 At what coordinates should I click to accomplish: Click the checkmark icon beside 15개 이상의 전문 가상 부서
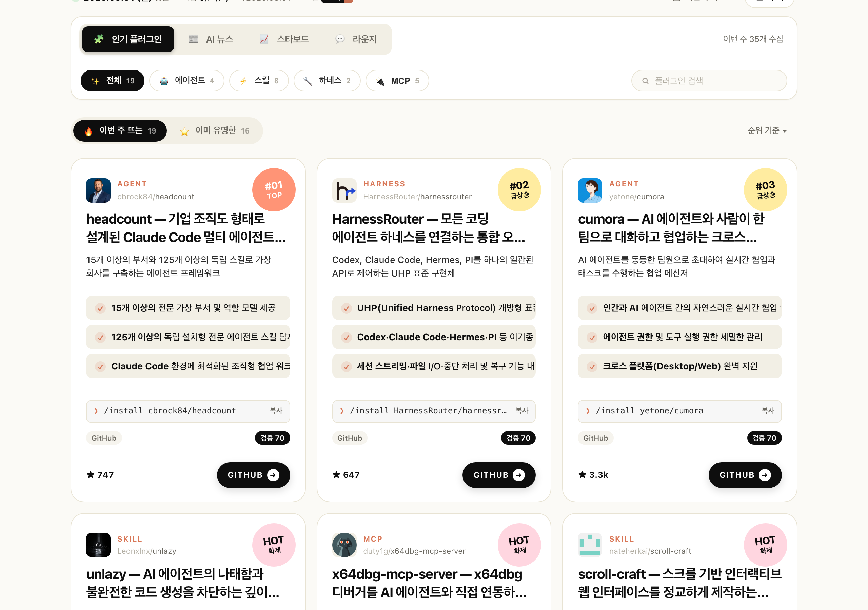[100, 308]
